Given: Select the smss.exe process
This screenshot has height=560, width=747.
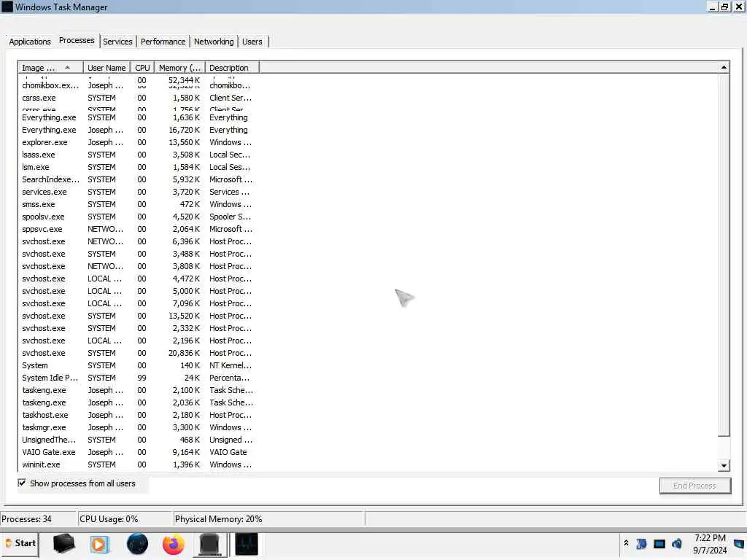Looking at the screenshot, I should (137, 204).
